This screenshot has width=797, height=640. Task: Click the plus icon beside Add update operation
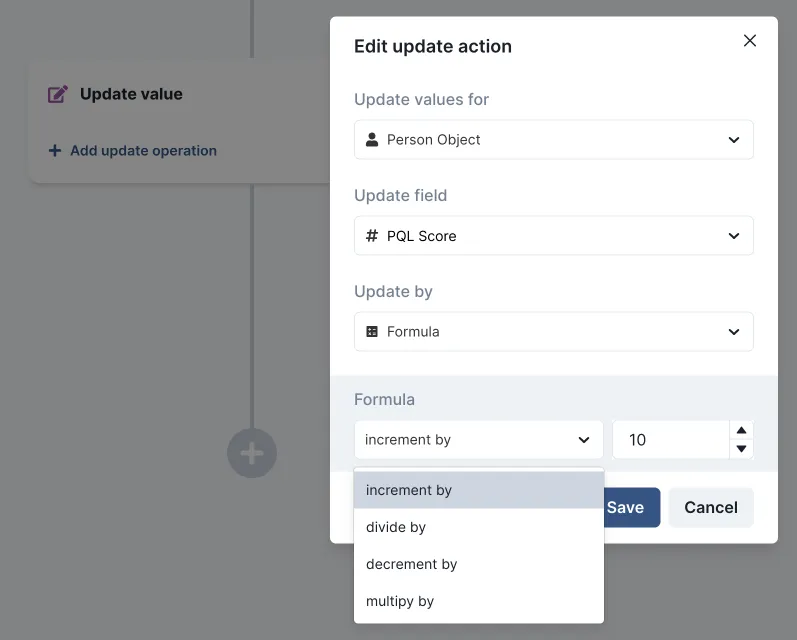(x=55, y=151)
